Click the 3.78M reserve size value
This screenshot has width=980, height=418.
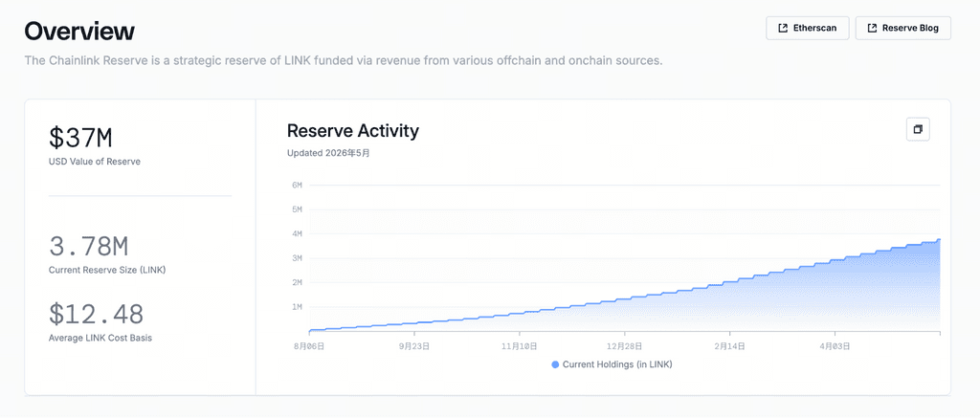pos(88,246)
